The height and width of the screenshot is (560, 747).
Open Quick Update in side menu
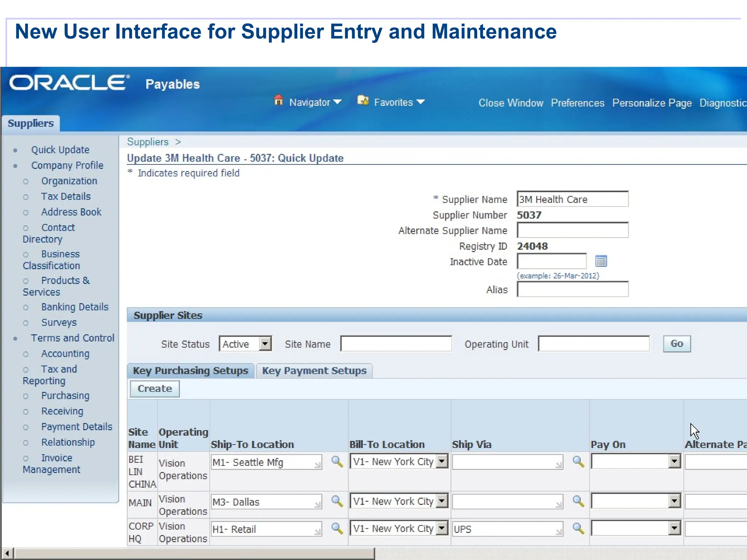[60, 150]
